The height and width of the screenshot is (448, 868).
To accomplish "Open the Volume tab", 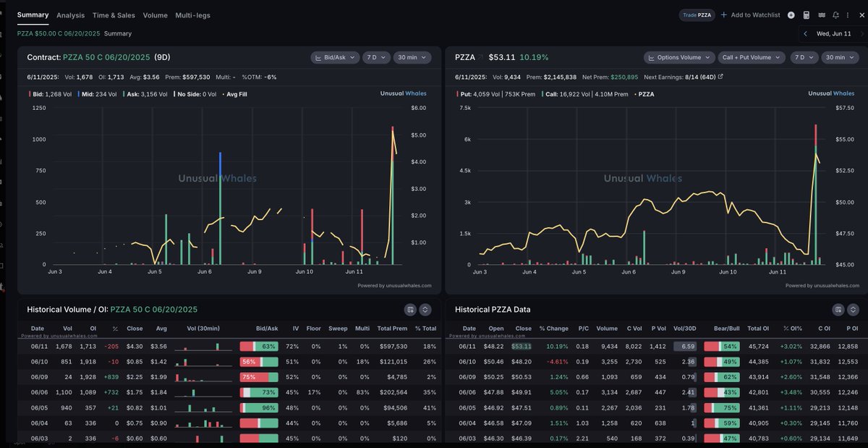I will (x=155, y=15).
